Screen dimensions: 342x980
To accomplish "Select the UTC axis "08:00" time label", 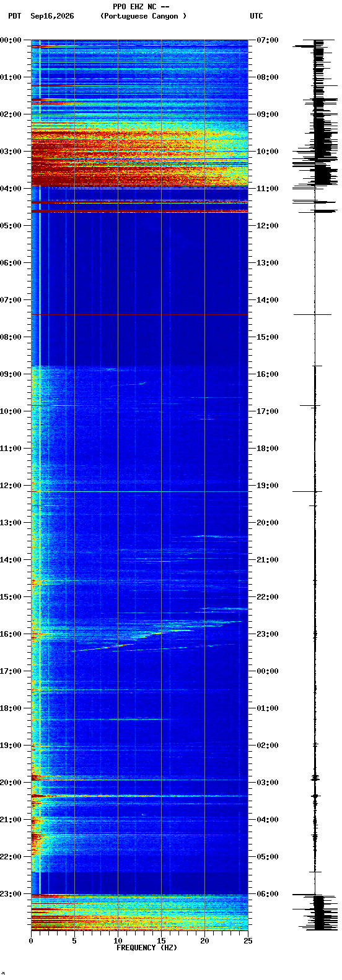I will (267, 77).
